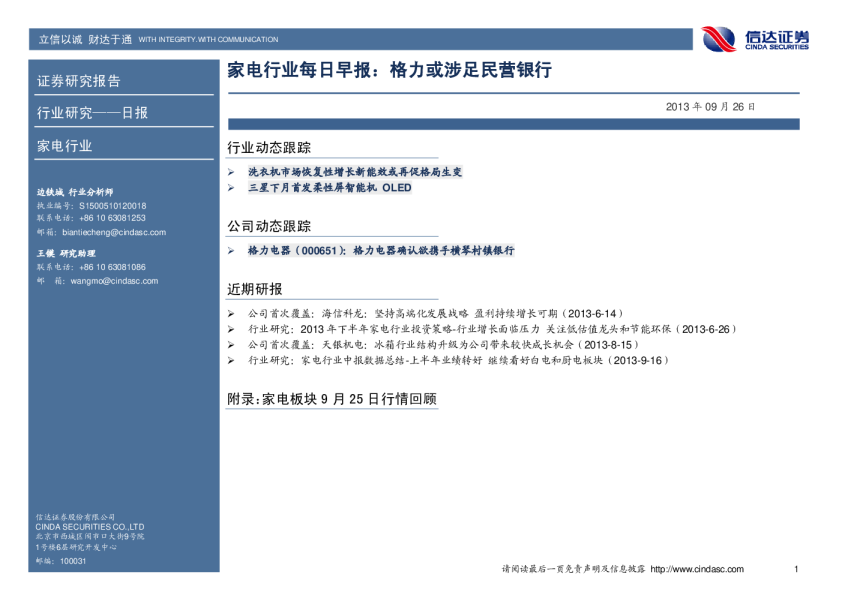Click the biantiecheng@cindasc.com email address

[x=113, y=232]
